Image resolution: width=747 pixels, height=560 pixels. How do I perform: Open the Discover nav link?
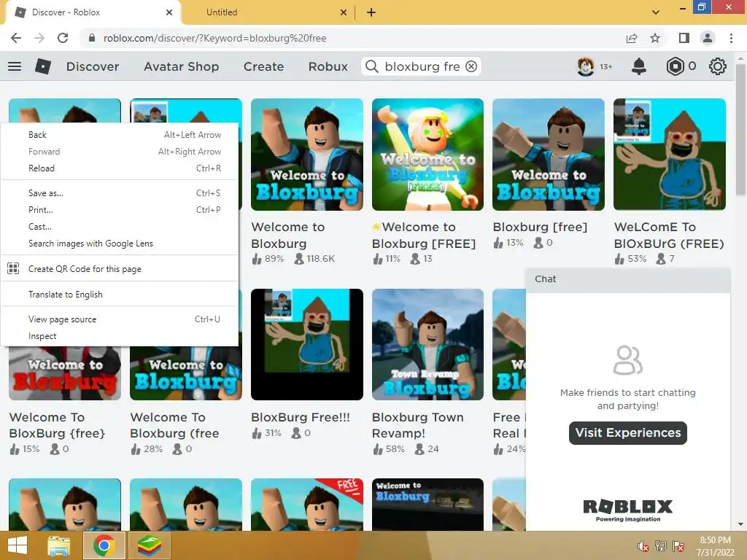tap(93, 66)
